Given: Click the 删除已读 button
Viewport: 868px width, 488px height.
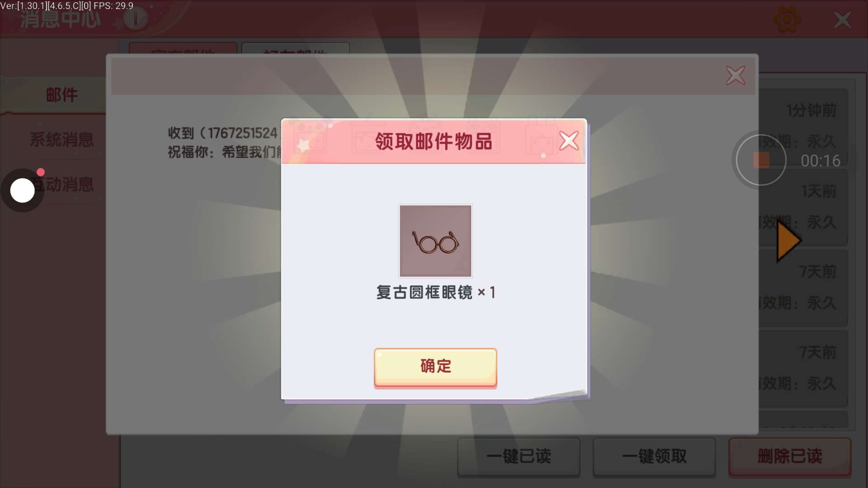Looking at the screenshot, I should point(790,456).
